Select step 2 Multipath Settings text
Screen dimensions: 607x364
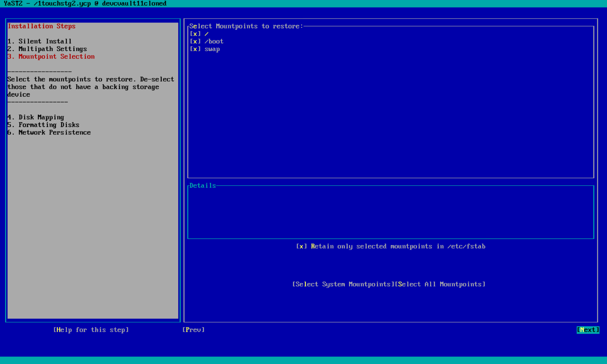[x=47, y=49]
